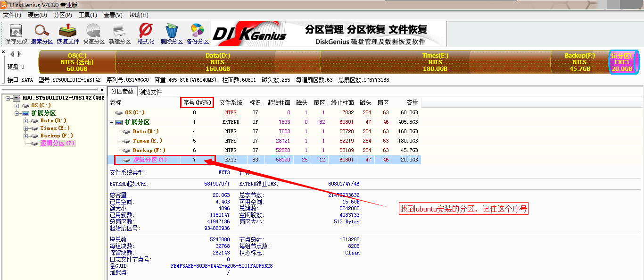Click 起始柱面 column header
The height and width of the screenshot is (280, 644).
[279, 102]
